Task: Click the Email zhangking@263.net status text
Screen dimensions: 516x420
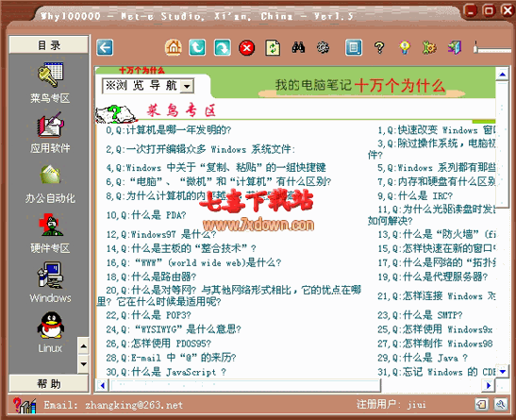Action: 113,405
